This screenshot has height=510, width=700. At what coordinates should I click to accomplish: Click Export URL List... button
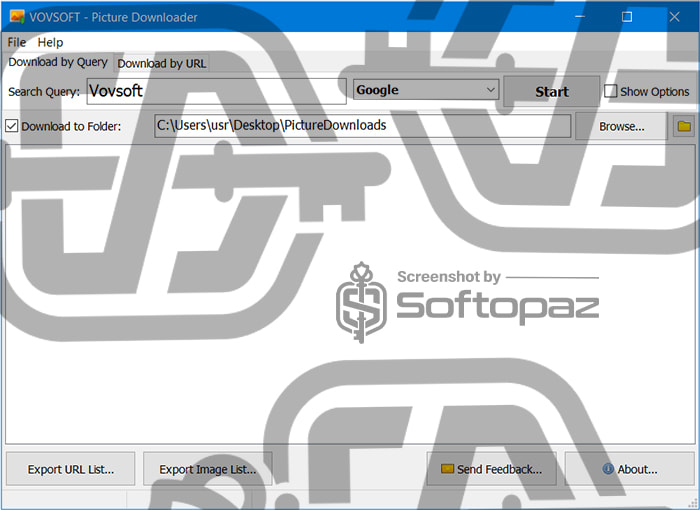coord(71,469)
